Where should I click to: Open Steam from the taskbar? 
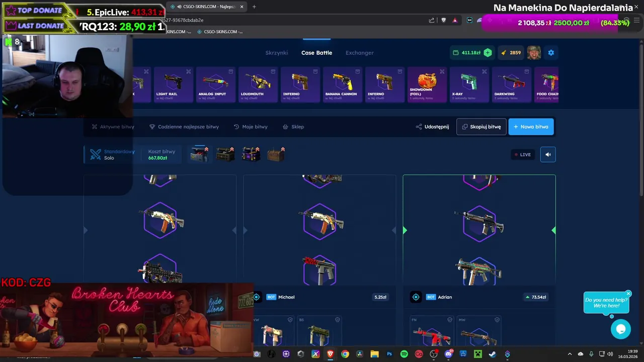492,354
